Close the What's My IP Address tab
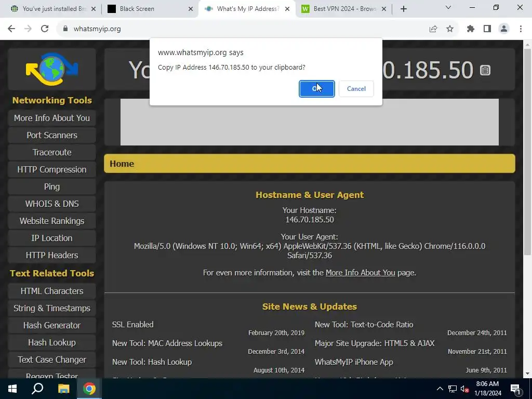Screen dimensions: 532x399 tap(287, 9)
